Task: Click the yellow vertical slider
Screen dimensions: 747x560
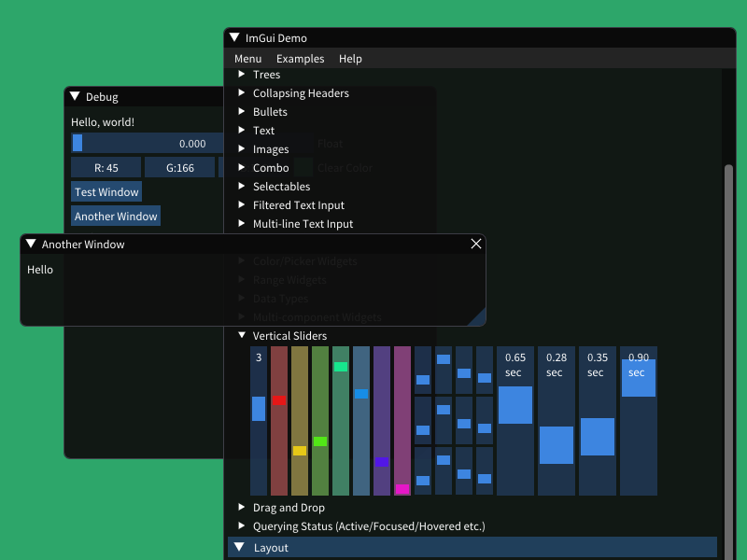Action: pos(300,421)
